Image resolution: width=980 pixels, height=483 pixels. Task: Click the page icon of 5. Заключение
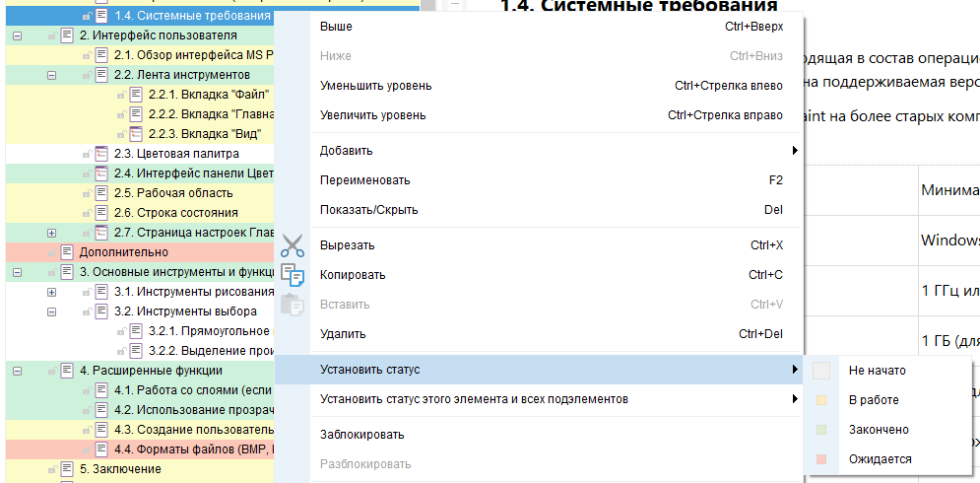67,469
